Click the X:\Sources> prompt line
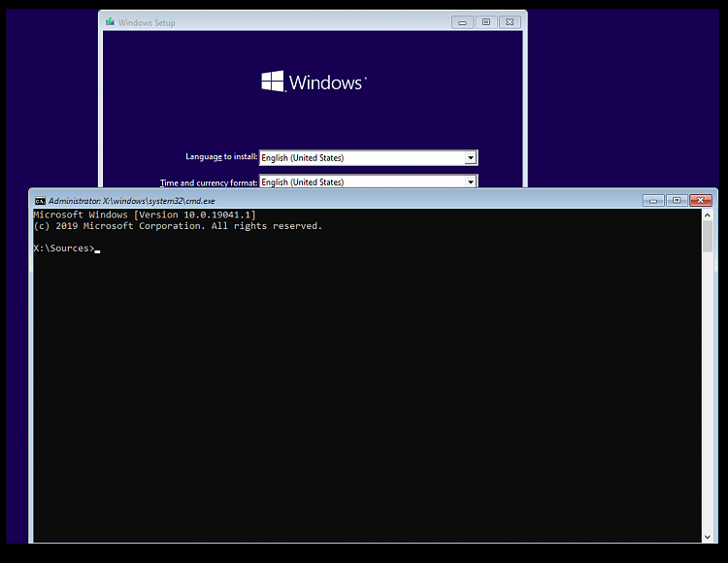Image resolution: width=728 pixels, height=563 pixels. pyautogui.click(x=67, y=248)
